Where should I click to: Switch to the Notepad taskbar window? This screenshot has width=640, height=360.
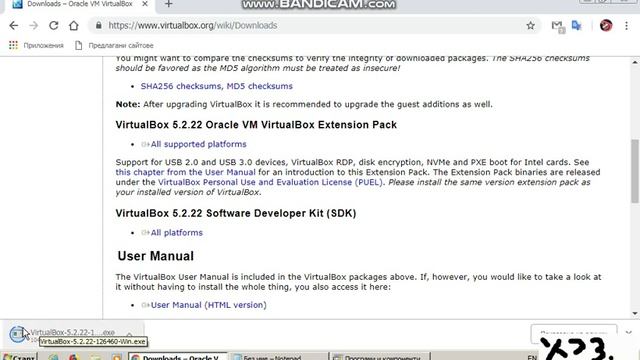278,357
